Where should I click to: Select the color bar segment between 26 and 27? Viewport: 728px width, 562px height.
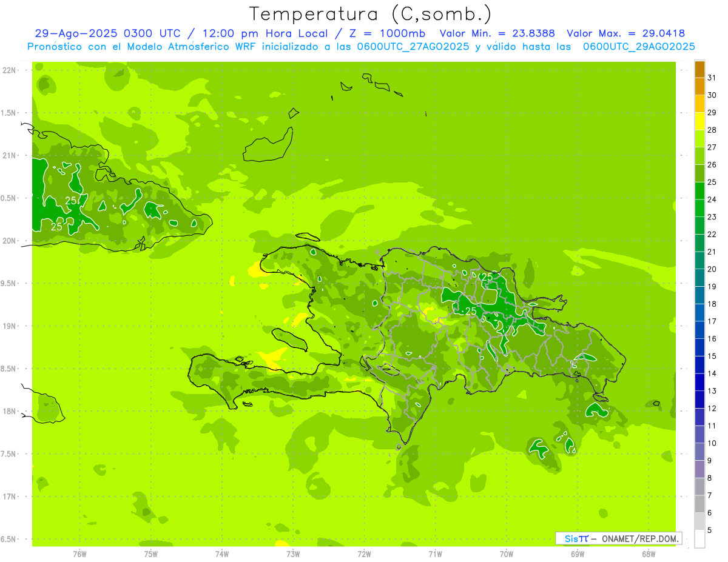[x=699, y=156]
